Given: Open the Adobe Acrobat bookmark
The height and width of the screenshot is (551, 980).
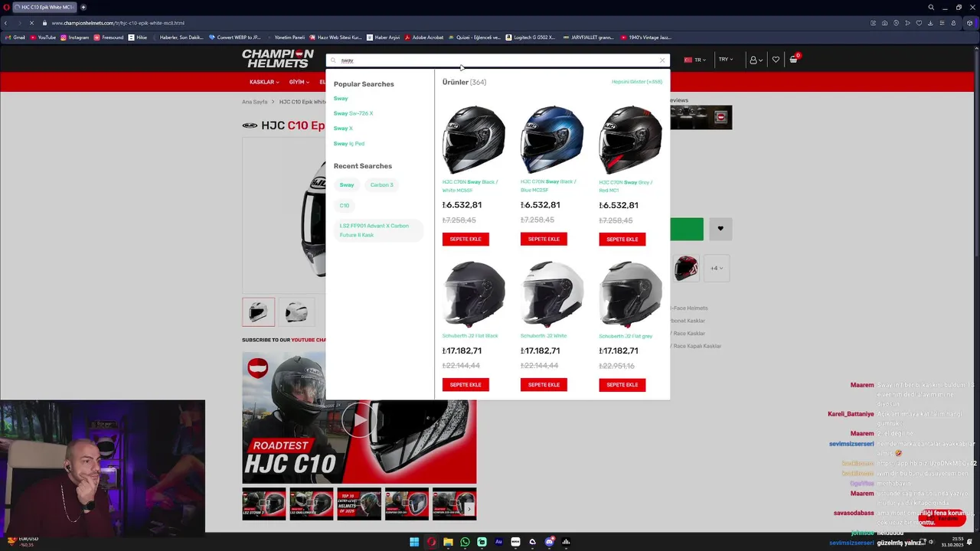Looking at the screenshot, I should 424,37.
